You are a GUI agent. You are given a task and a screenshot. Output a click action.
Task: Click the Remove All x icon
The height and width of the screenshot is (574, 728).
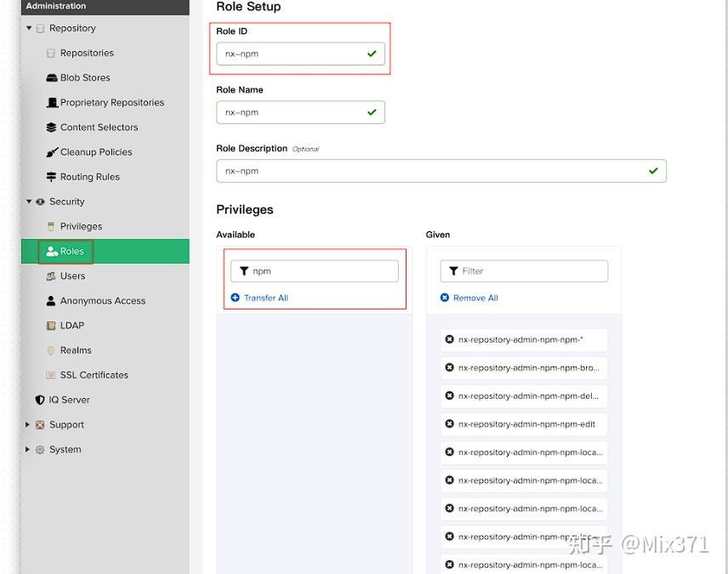tap(445, 298)
